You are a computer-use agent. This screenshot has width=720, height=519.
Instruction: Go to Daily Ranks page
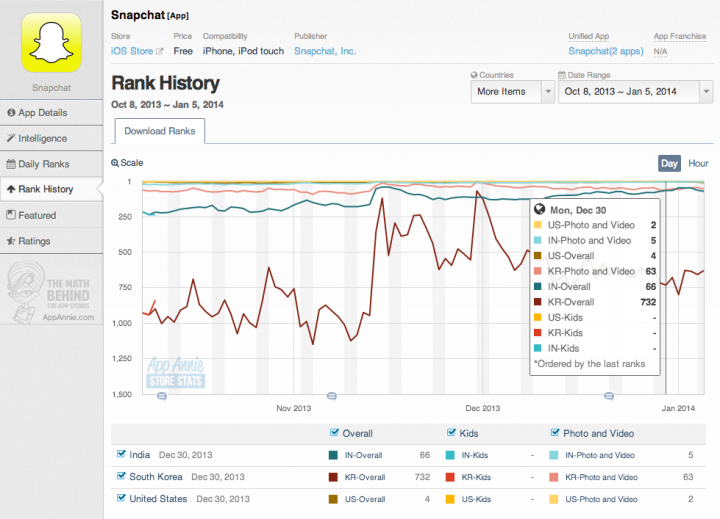[x=51, y=164]
